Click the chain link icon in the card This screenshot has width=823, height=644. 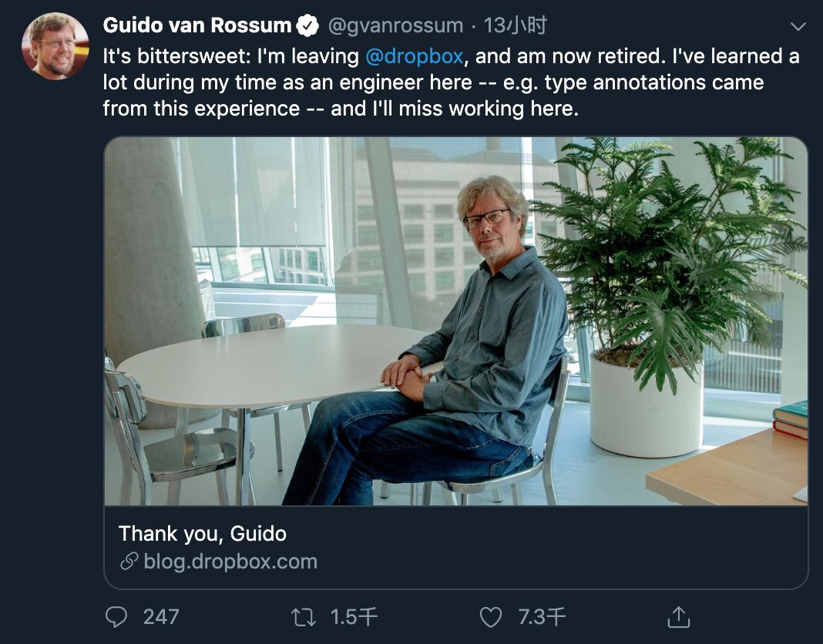point(129,562)
